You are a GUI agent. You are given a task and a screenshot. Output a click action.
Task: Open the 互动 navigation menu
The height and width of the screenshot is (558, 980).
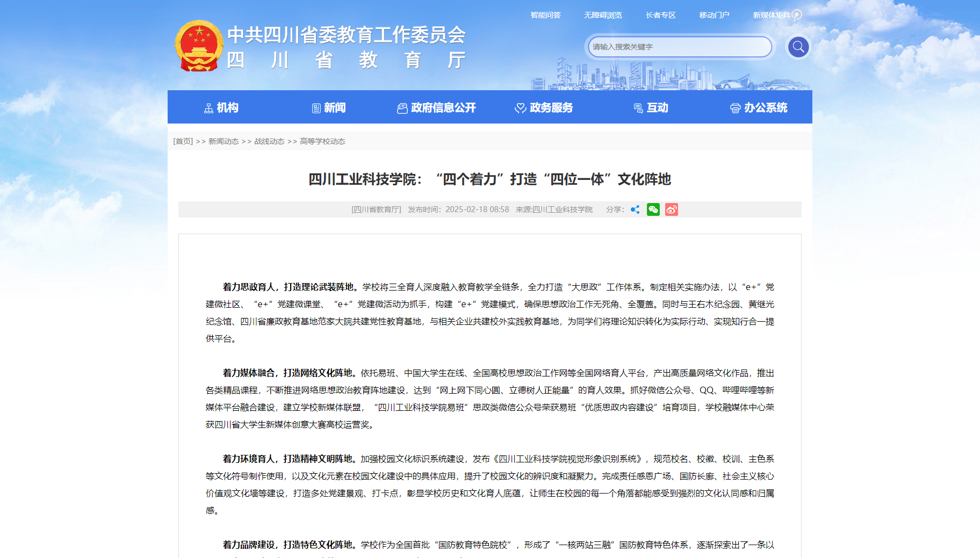651,108
